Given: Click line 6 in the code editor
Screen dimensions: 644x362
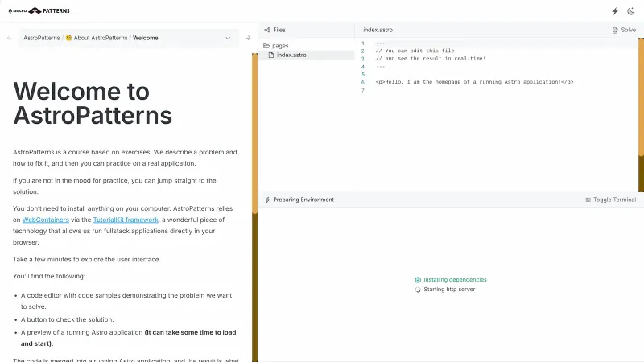Looking at the screenshot, I should (474, 82).
